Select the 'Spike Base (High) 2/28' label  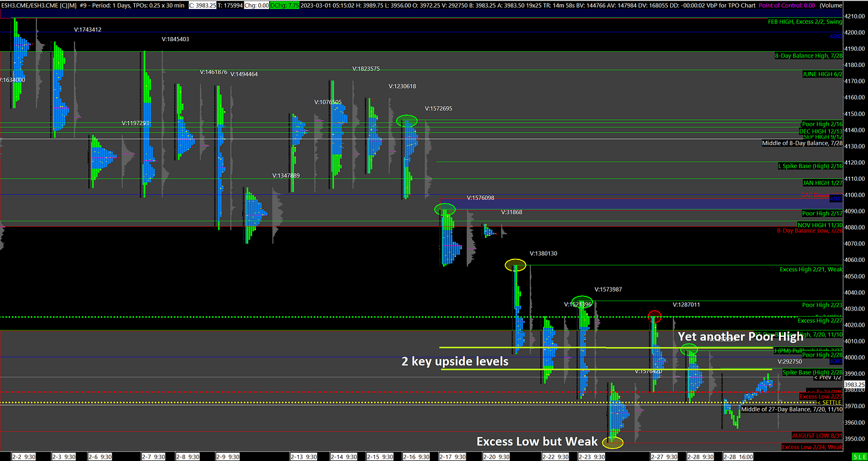813,373
